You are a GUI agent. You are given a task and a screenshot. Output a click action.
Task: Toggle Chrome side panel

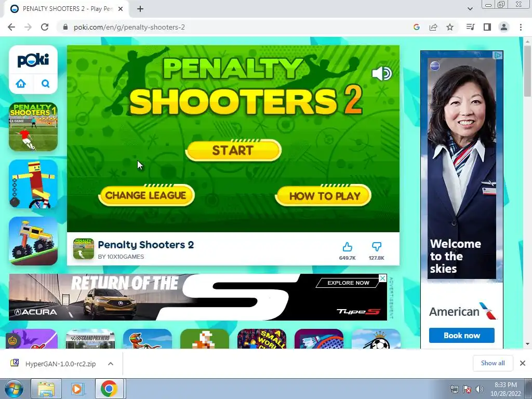coord(487,27)
